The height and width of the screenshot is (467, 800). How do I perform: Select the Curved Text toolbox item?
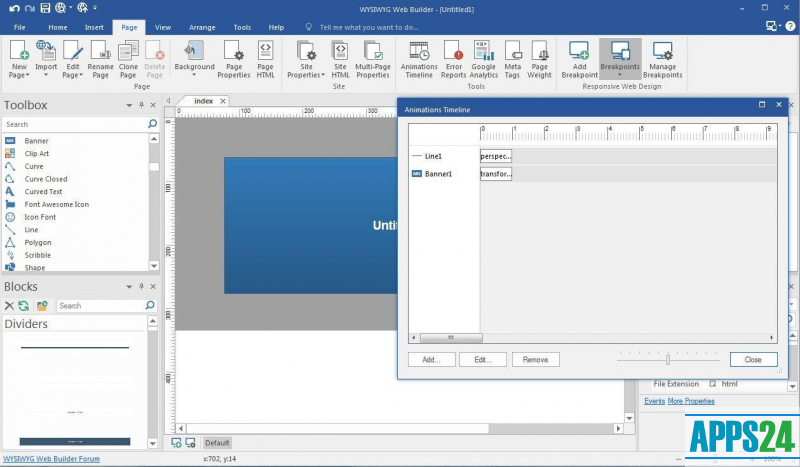tap(43, 192)
